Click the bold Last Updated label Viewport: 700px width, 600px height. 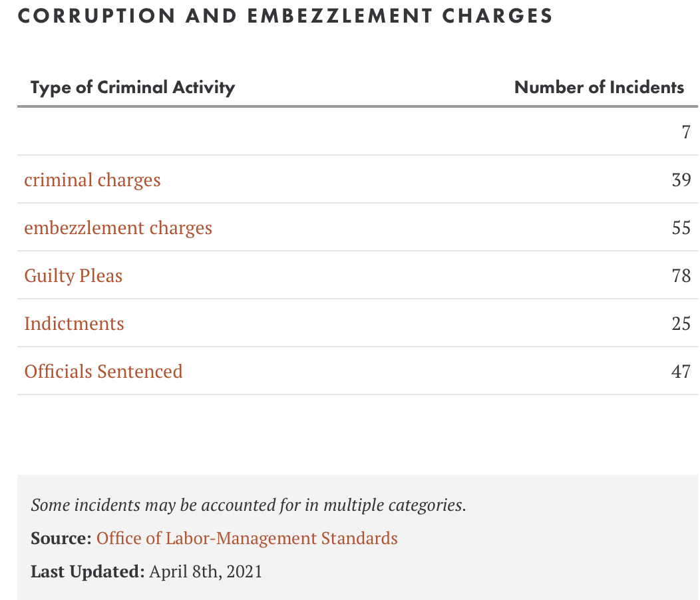88,572
